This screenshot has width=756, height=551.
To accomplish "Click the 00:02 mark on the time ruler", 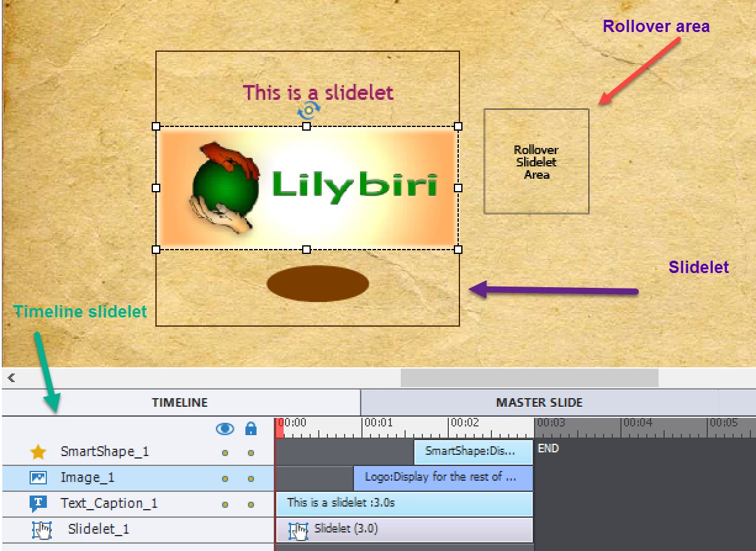I will pyautogui.click(x=464, y=423).
